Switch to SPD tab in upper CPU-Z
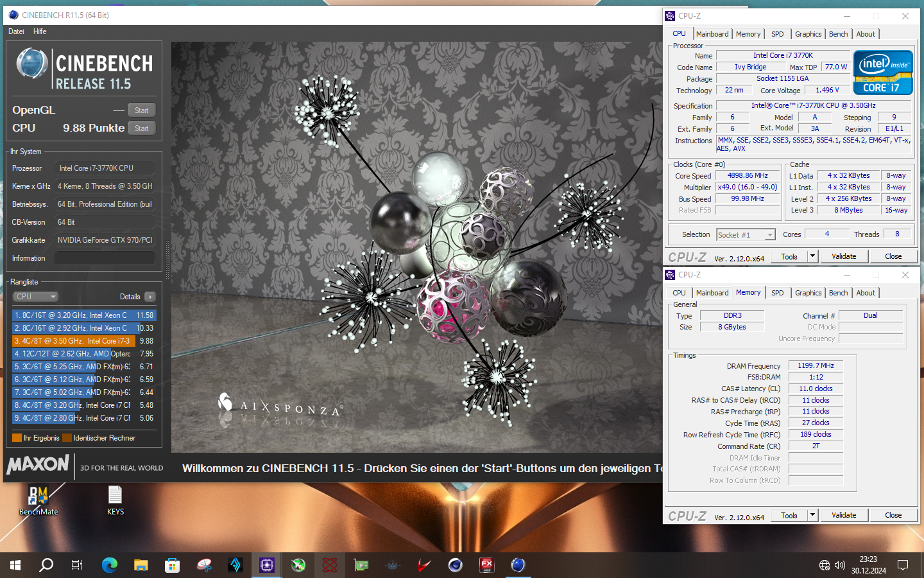 pyautogui.click(x=778, y=34)
